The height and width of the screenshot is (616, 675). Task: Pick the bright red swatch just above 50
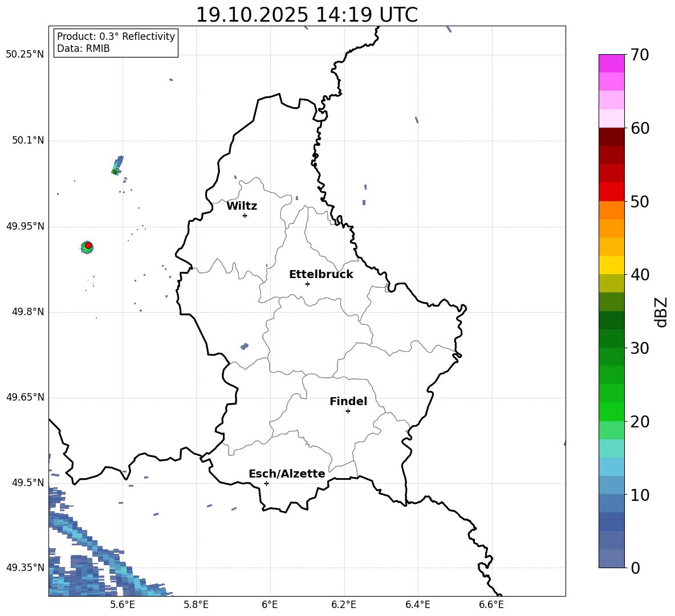(611, 192)
